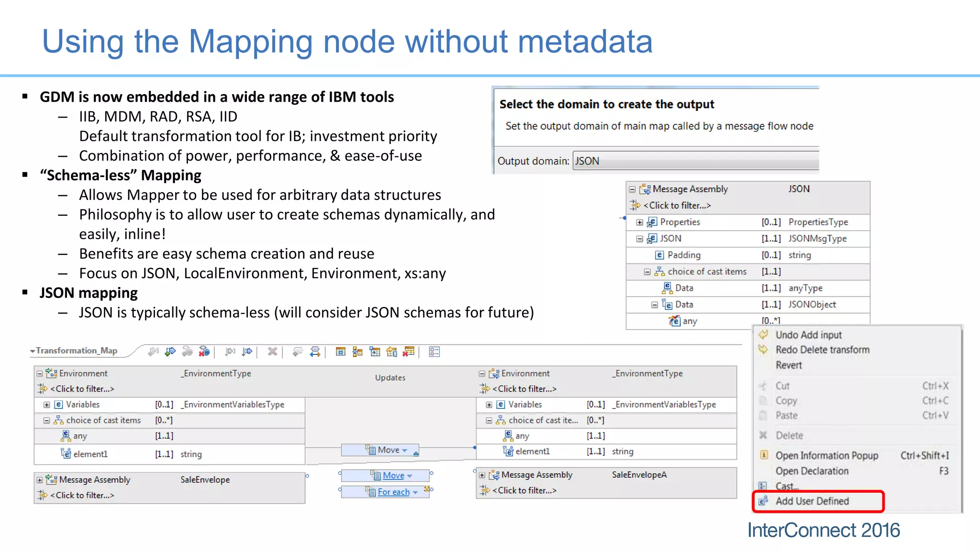Click the Undo Add input yellow arrow icon
Image resolution: width=980 pixels, height=551 pixels.
[x=763, y=334]
